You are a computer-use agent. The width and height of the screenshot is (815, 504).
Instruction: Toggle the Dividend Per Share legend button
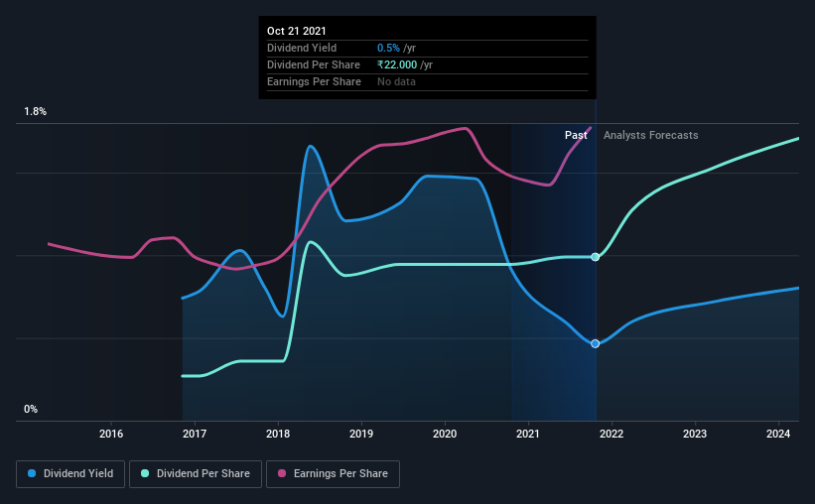[x=196, y=474]
